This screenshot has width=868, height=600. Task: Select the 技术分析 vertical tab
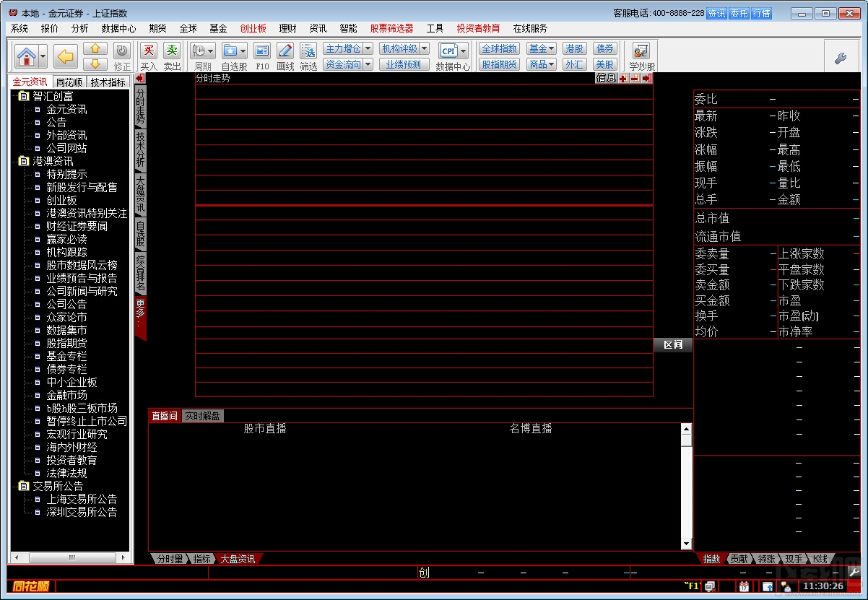click(x=141, y=150)
